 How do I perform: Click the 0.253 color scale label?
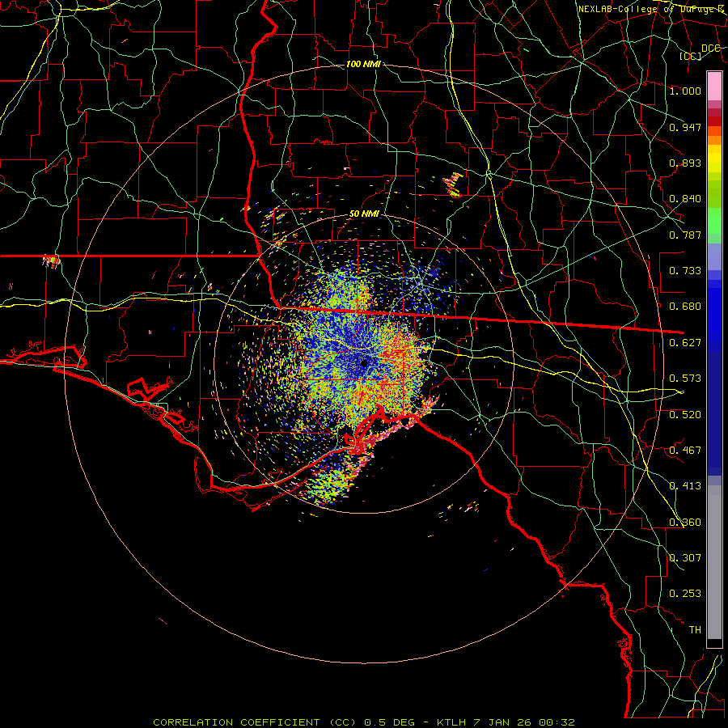pyautogui.click(x=685, y=594)
